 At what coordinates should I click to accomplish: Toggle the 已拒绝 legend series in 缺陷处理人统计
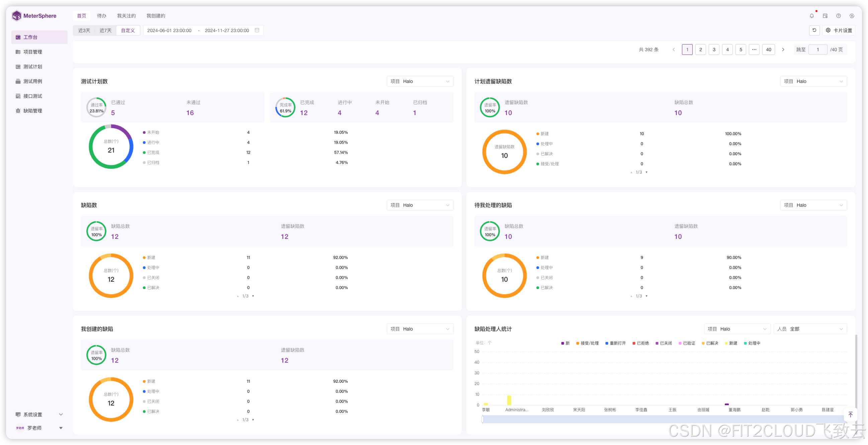coord(640,343)
